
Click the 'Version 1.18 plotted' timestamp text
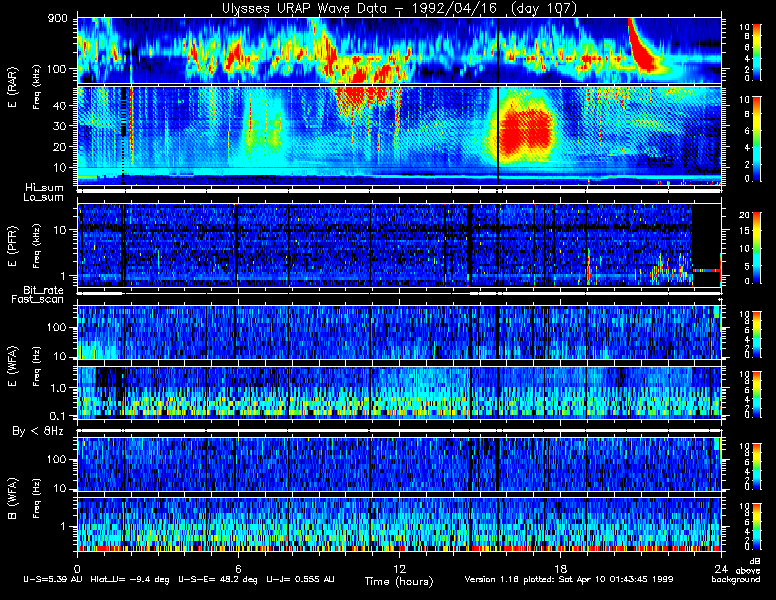coord(569,579)
